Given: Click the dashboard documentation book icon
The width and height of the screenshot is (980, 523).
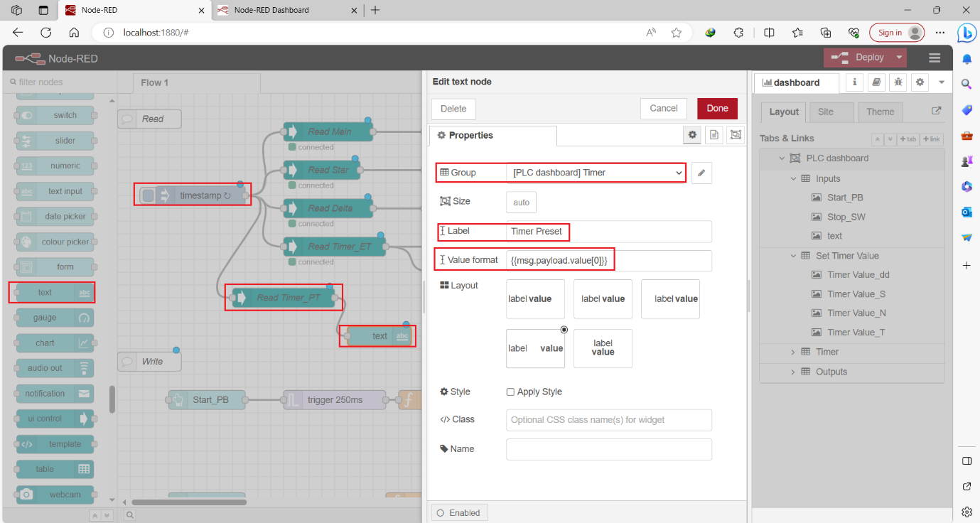Looking at the screenshot, I should [x=876, y=82].
